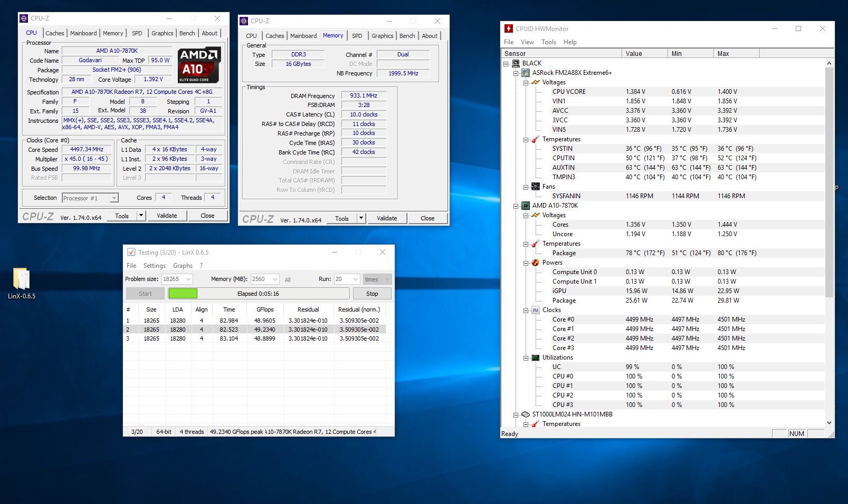848x504 pixels.
Task: Select the LinX result row with time 83.104
Action: pos(254,338)
